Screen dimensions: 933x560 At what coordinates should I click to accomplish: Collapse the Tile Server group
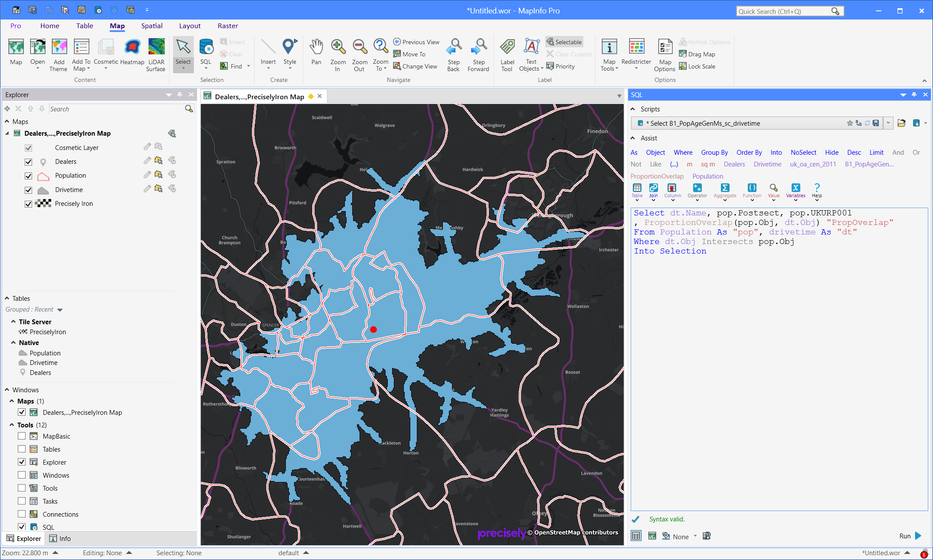[x=13, y=322]
